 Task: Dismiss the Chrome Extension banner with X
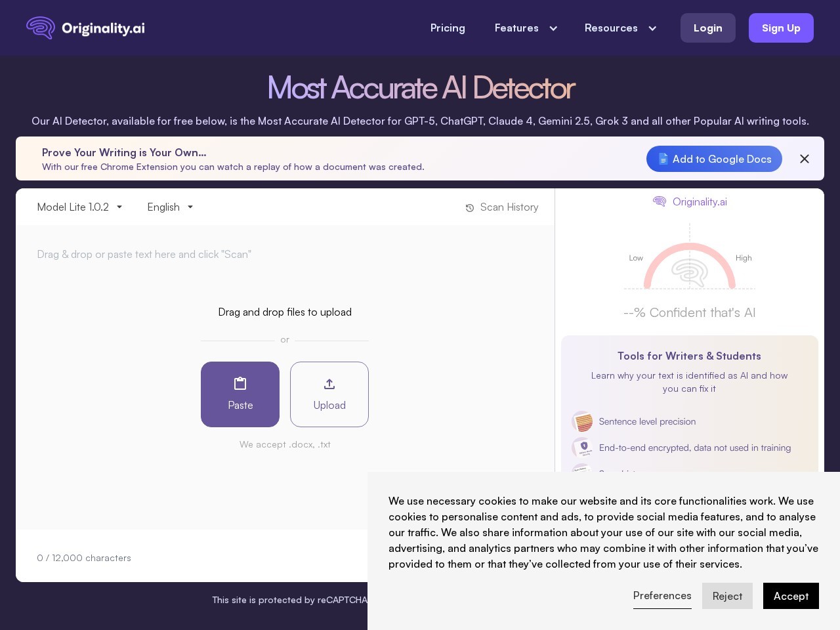pos(805,159)
